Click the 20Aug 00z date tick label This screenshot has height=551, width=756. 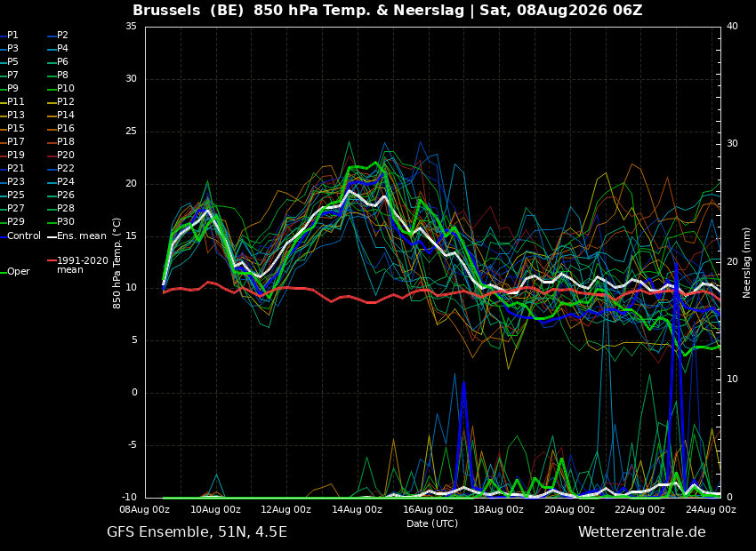click(x=569, y=509)
